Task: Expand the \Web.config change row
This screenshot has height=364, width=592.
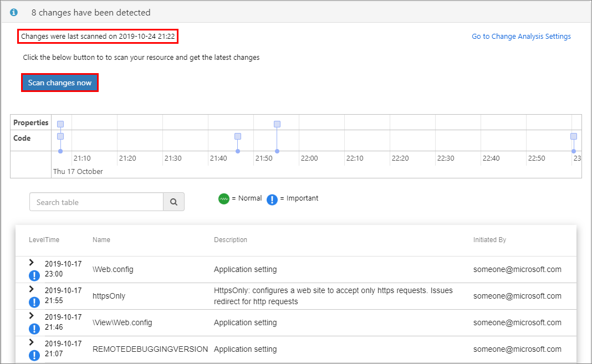Action: pyautogui.click(x=32, y=263)
